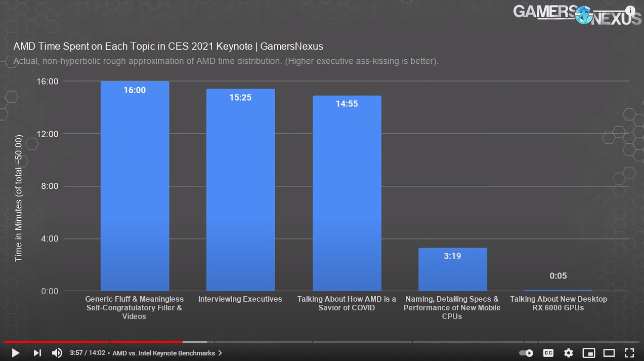Click the 'Naming, Detailing Specs' category label
This screenshot has height=361, width=644.
(x=452, y=308)
